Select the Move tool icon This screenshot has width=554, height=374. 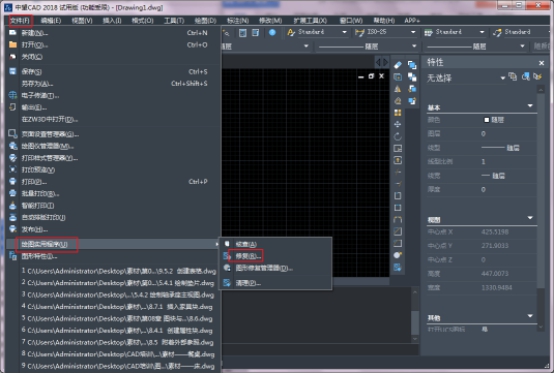[398, 124]
